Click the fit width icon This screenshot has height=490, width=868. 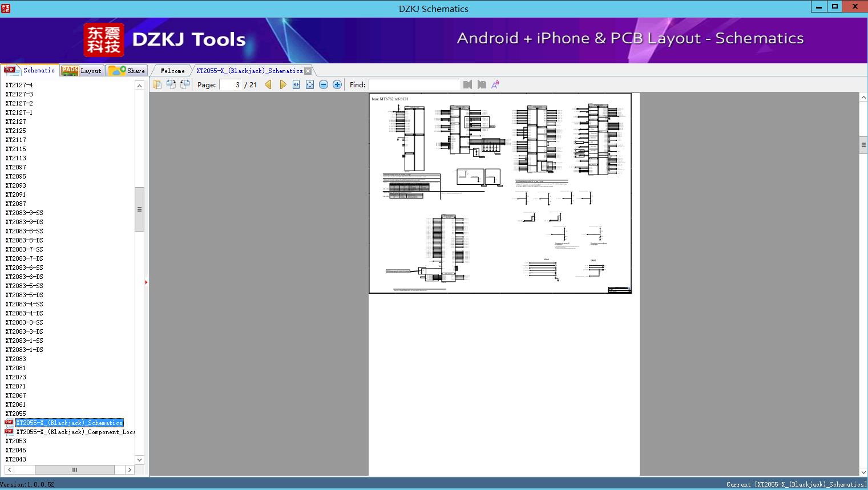point(296,84)
